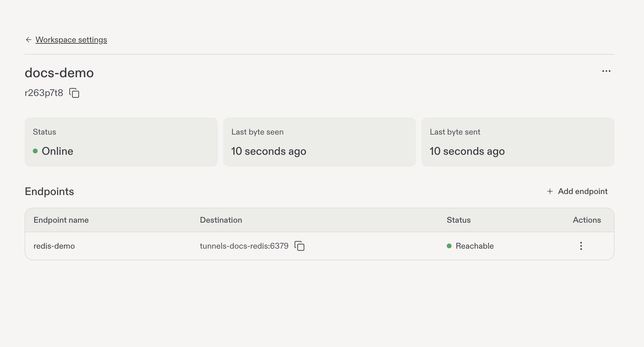The height and width of the screenshot is (347, 644).
Task: Click the docs-demo tunnel title
Action: (x=59, y=73)
